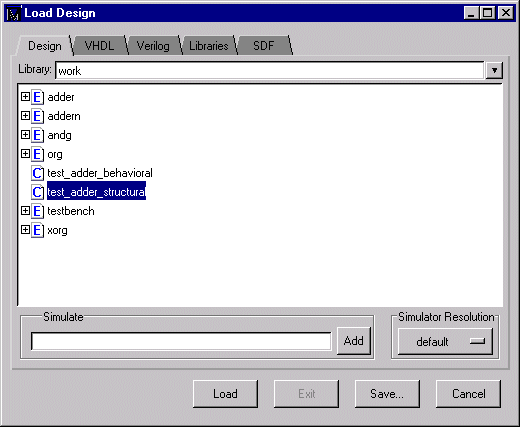The height and width of the screenshot is (427, 520).
Task: Expand the testbench entity node
Action: 25,211
